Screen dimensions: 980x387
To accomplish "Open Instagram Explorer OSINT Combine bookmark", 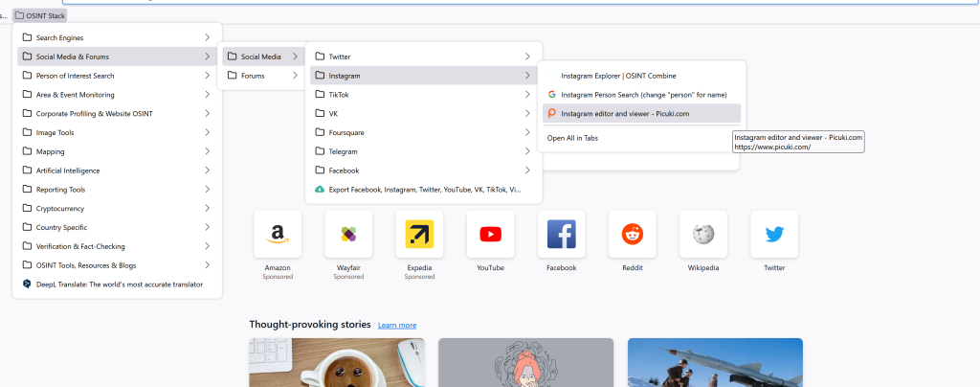I will point(641,76).
